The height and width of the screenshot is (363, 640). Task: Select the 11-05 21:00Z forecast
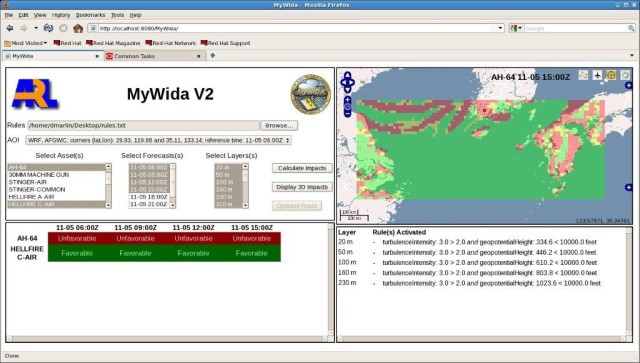pos(149,204)
